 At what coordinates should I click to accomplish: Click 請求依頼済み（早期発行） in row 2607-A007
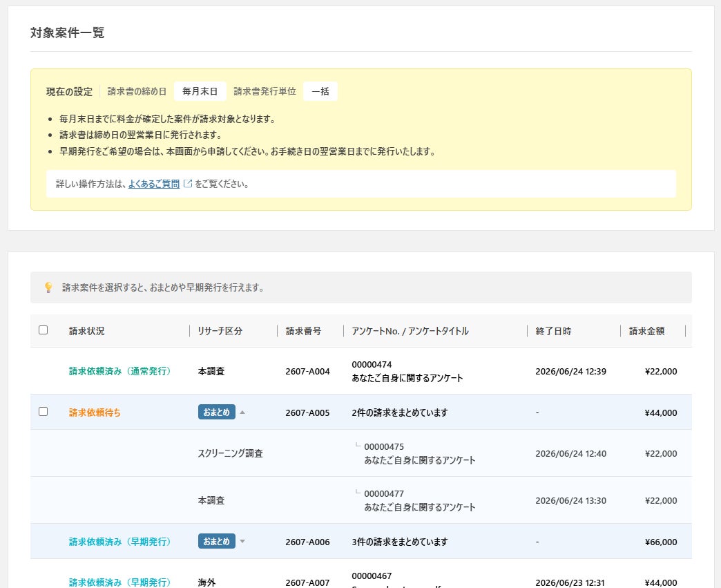pos(119,582)
